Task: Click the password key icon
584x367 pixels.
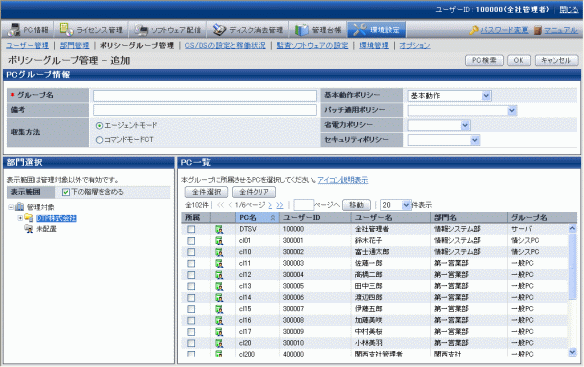Action: [474, 30]
